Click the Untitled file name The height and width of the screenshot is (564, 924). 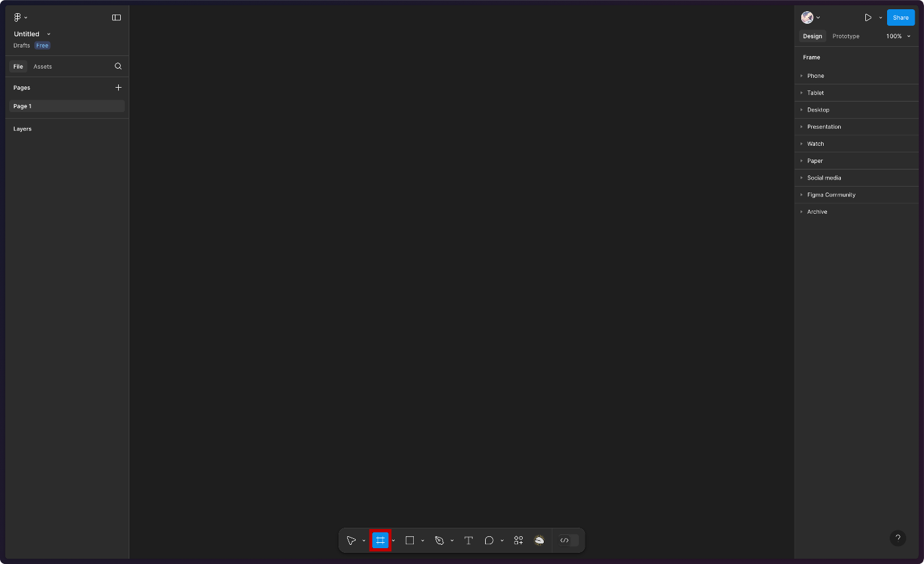click(x=26, y=34)
